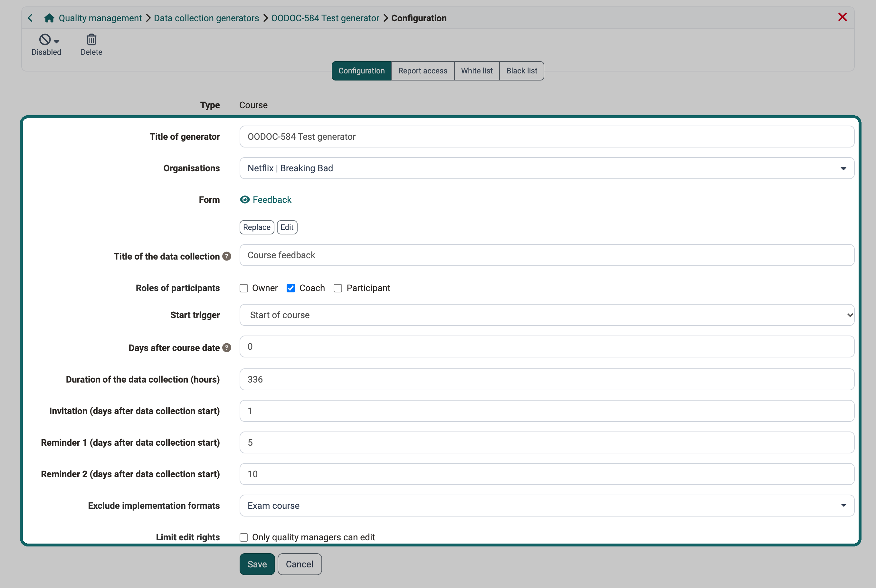
Task: Enable the Participant role checkbox
Action: pyautogui.click(x=338, y=288)
